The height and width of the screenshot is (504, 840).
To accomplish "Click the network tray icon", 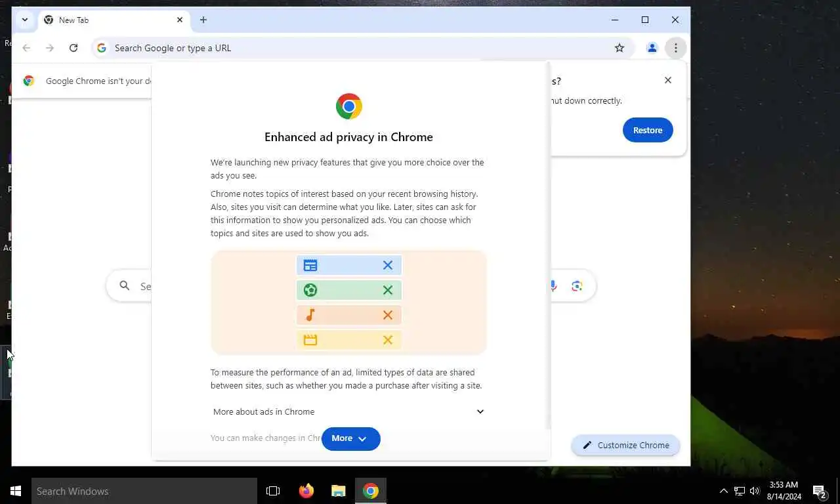I will click(740, 491).
